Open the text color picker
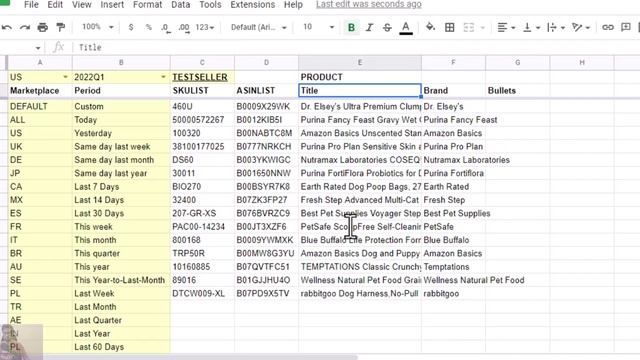 (406, 28)
